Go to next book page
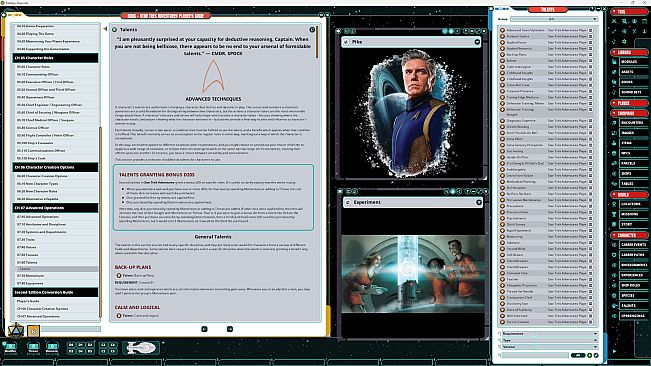The width and height of the screenshot is (651, 366). pos(230,329)
